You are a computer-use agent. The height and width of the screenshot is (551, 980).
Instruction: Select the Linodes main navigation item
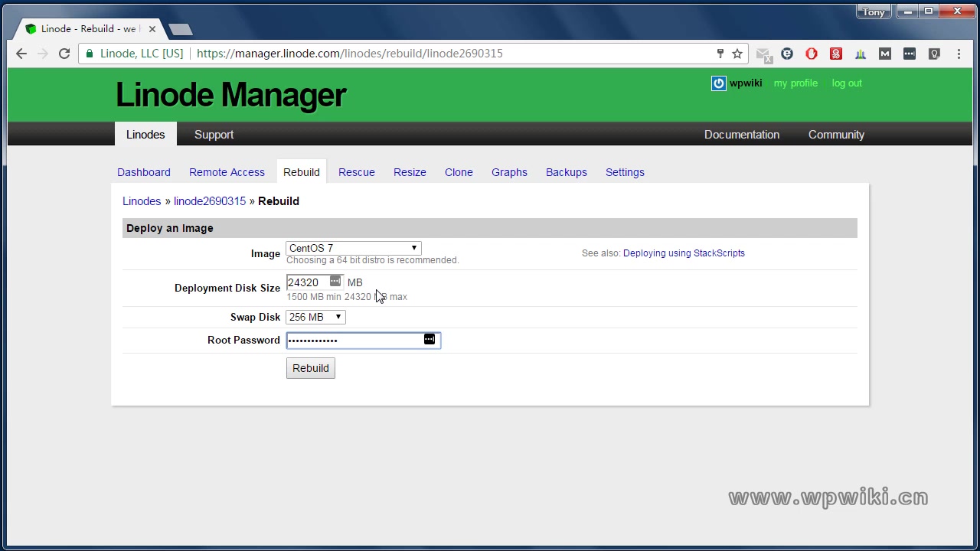pyautogui.click(x=145, y=134)
